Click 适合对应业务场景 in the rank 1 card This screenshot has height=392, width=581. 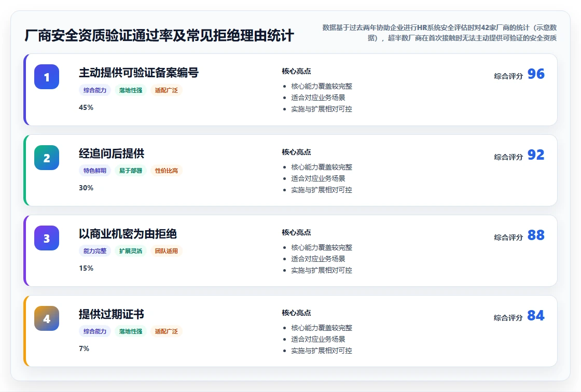[319, 97]
